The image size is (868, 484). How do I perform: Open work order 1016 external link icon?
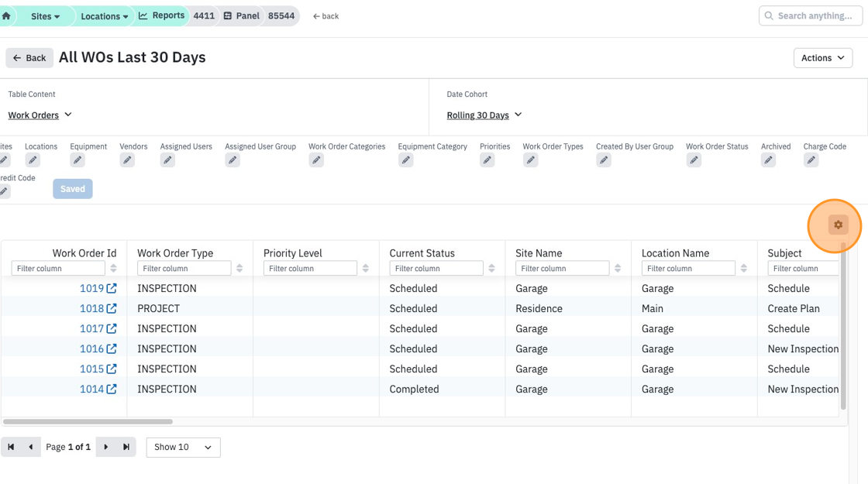click(112, 349)
